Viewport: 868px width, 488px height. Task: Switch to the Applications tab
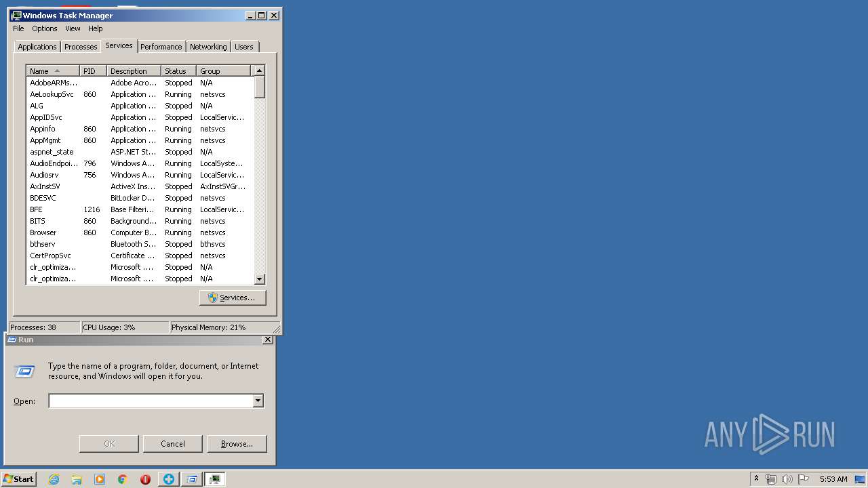[x=37, y=47]
